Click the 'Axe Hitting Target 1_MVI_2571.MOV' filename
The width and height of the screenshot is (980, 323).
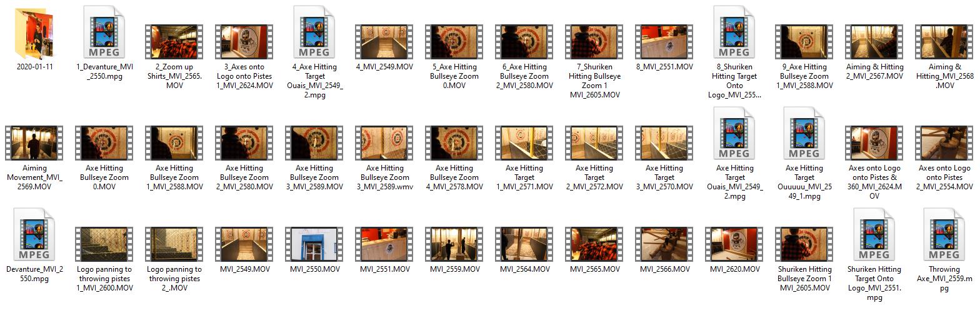(x=524, y=177)
